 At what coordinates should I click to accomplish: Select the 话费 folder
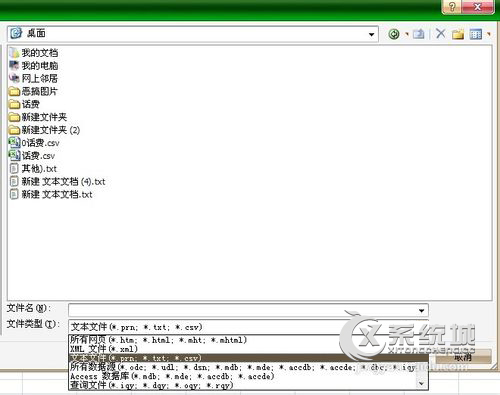tap(24, 104)
